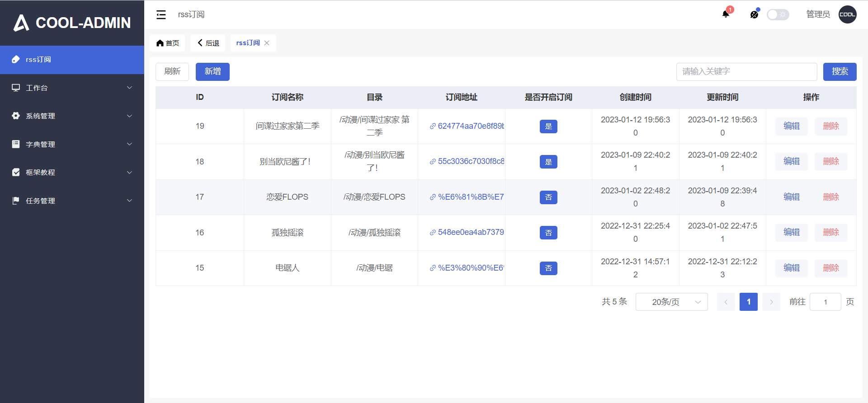Edit row 19 间谍过家家第二季
The width and height of the screenshot is (868, 403).
[792, 126]
